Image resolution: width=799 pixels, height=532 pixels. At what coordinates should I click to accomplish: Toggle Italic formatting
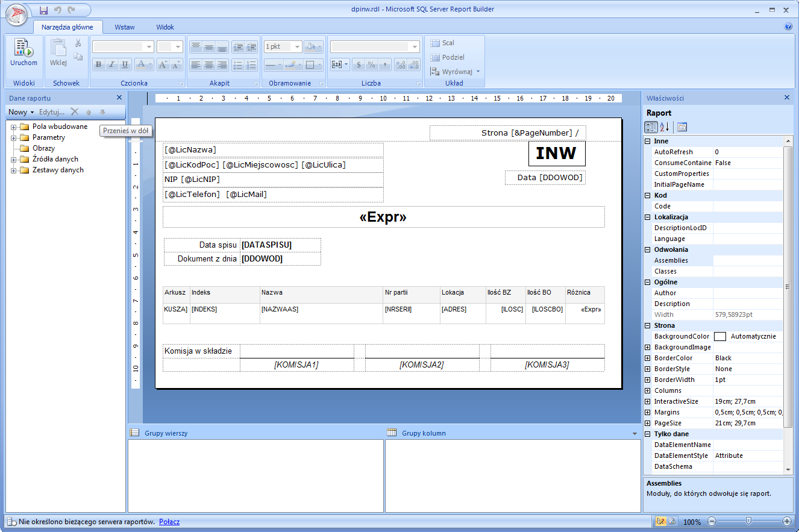click(x=112, y=65)
